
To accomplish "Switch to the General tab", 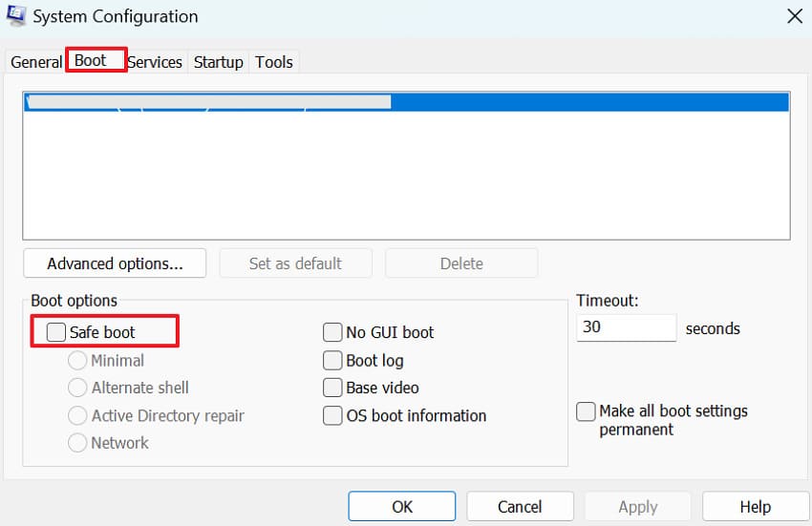I will click(36, 62).
